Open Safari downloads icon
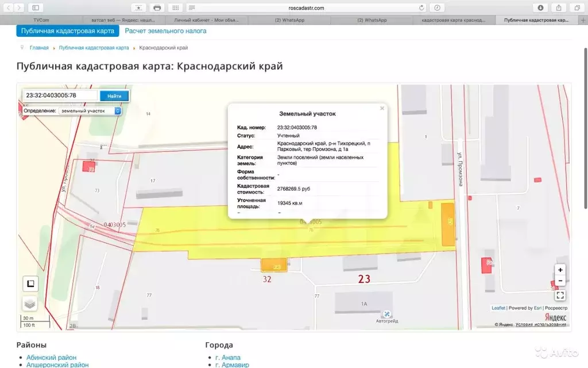The image size is (588, 368). pos(540,7)
